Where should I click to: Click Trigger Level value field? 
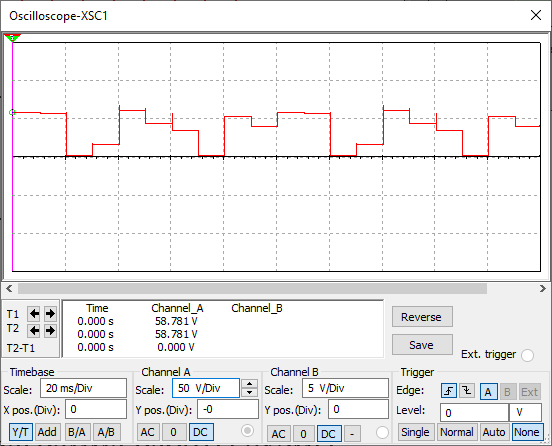coord(474,413)
